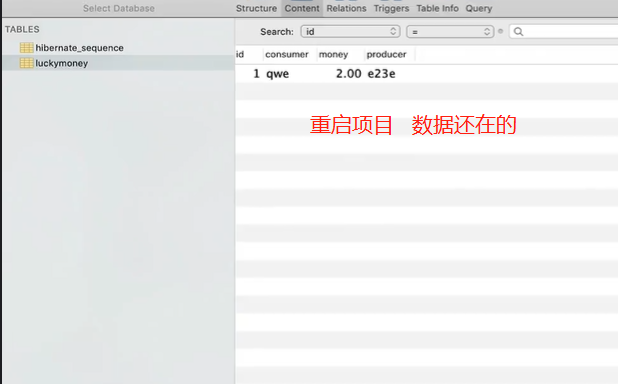The width and height of the screenshot is (618, 384).
Task: Open the Relations tab
Action: pyautogui.click(x=346, y=8)
